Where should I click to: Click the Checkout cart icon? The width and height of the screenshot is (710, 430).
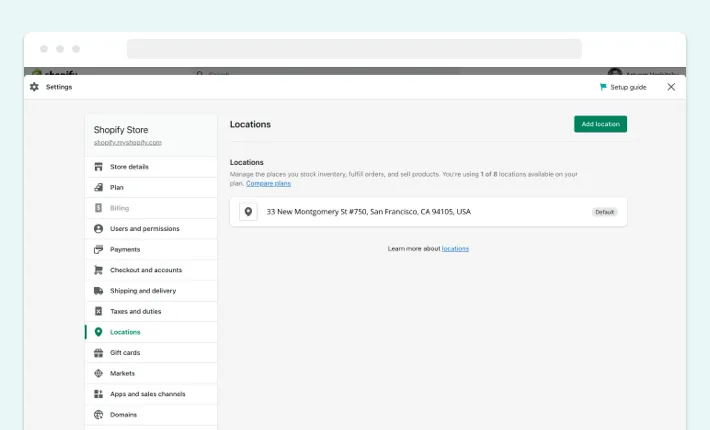coord(98,270)
